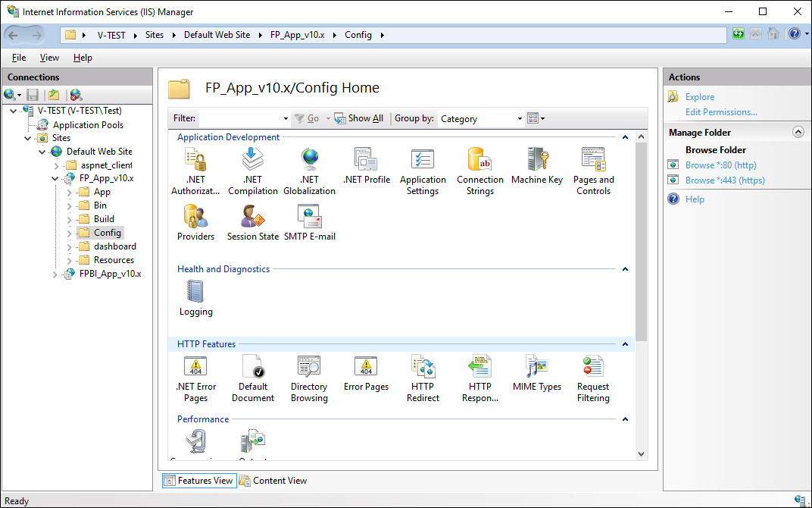This screenshot has width=812, height=508.
Task: Open the Error Pages feature
Action: [x=366, y=373]
